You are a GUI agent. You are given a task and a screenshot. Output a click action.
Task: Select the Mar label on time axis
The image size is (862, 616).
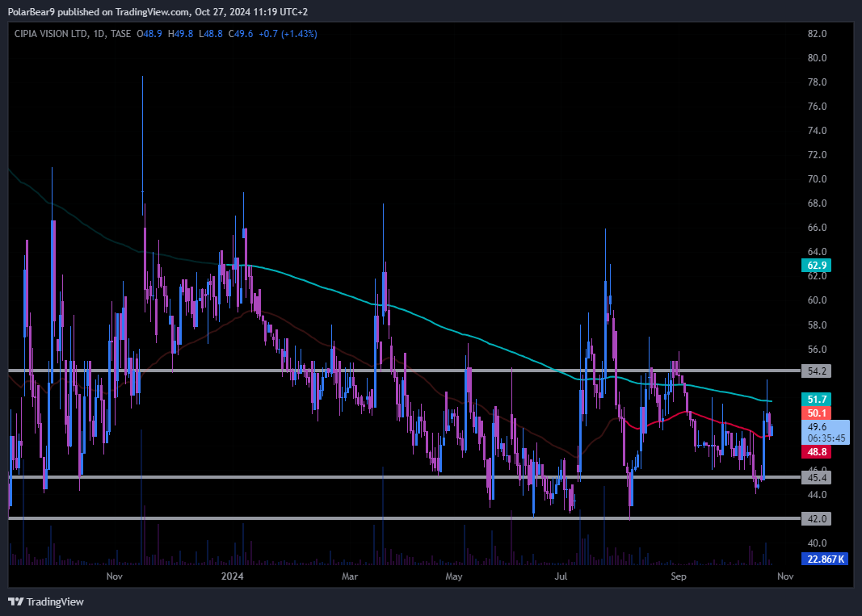(x=349, y=576)
